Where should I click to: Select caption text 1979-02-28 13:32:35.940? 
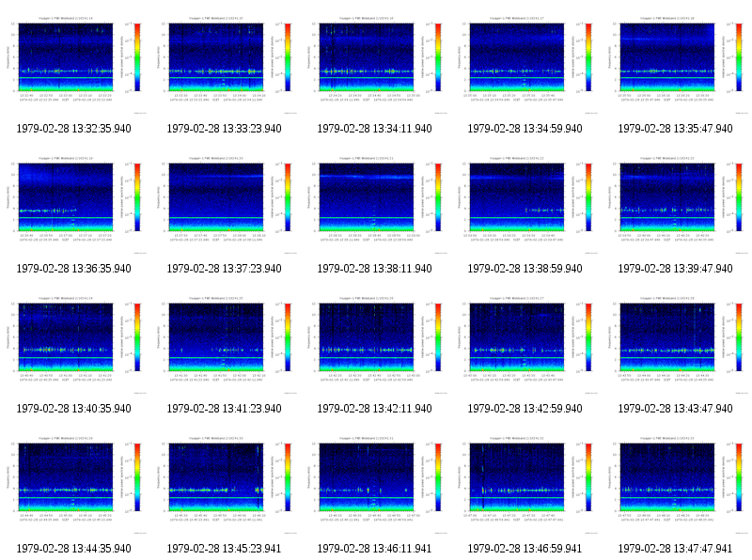coord(74,129)
